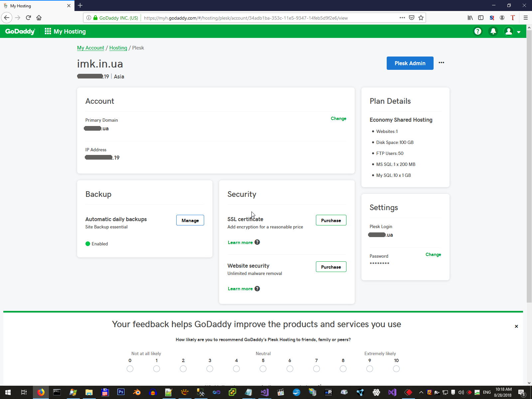Open Task View on the taskbar
The height and width of the screenshot is (399, 532).
24,392
